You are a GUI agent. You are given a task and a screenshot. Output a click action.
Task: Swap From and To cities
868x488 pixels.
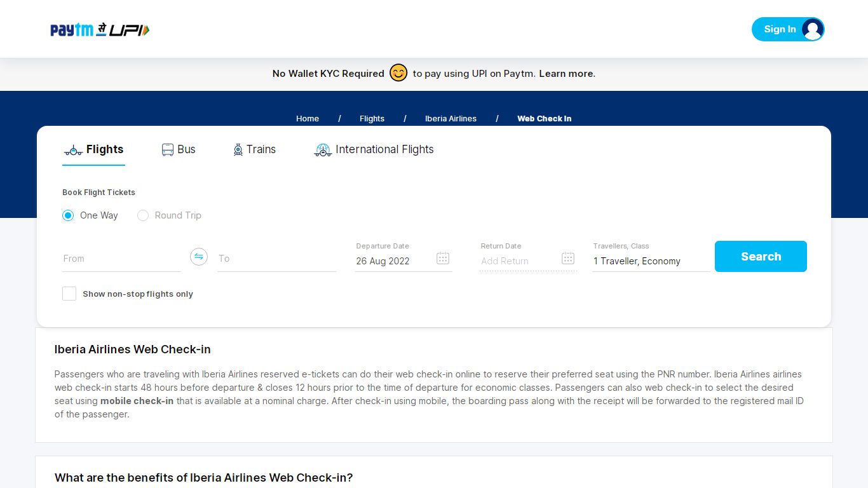coord(199,257)
